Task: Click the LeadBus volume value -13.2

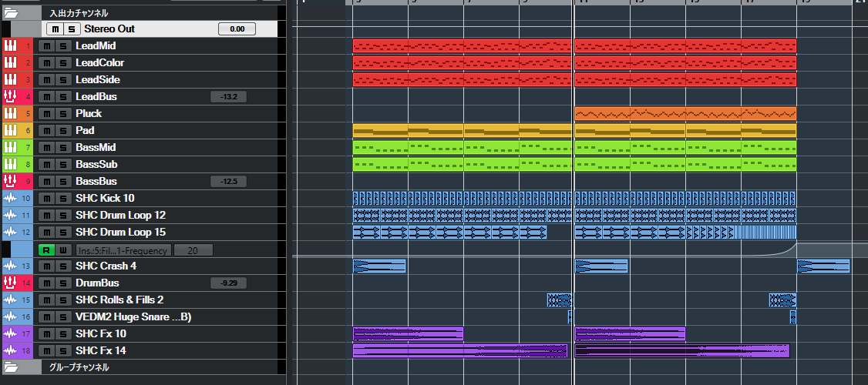Action: pos(229,97)
